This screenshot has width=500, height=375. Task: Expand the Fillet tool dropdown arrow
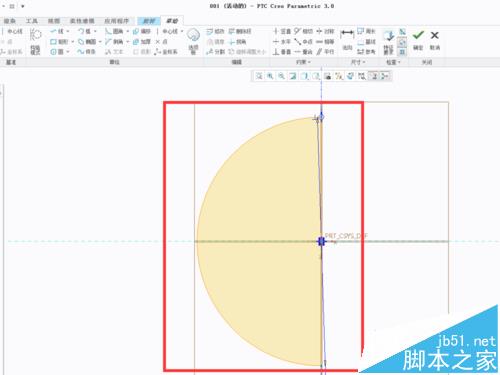(x=127, y=31)
